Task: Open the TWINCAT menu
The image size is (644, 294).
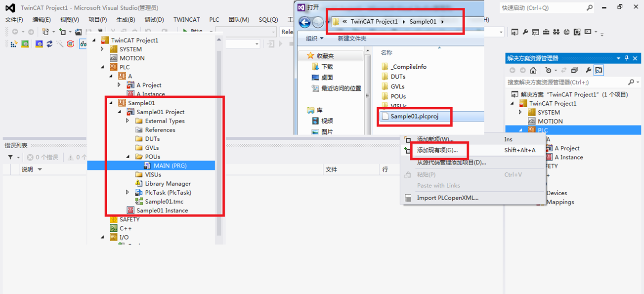Action: (x=187, y=20)
